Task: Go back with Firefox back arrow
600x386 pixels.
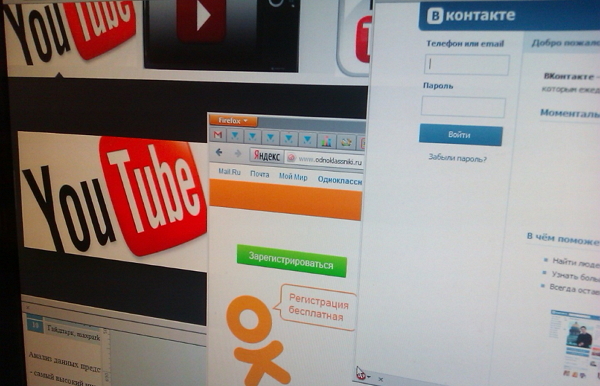Action: tap(219, 152)
